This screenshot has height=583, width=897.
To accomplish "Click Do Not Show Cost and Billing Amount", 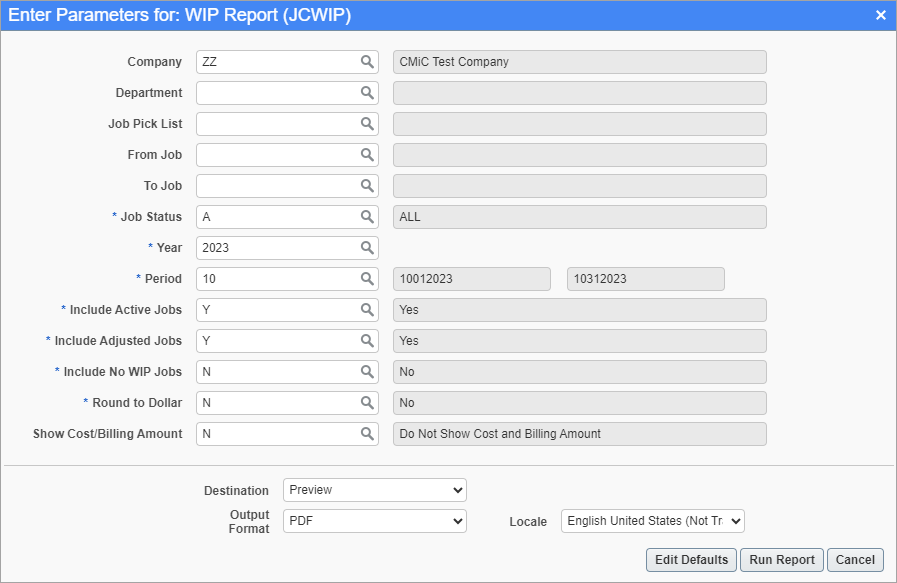I will [580, 434].
